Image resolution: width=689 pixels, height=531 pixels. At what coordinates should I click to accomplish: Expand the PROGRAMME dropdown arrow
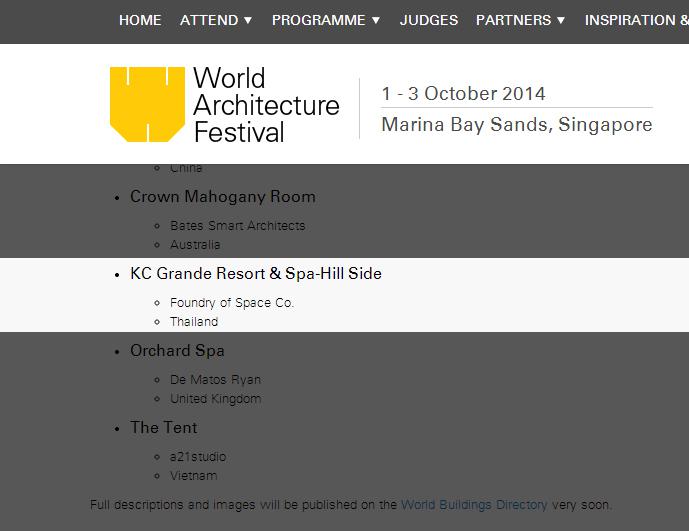click(x=376, y=20)
